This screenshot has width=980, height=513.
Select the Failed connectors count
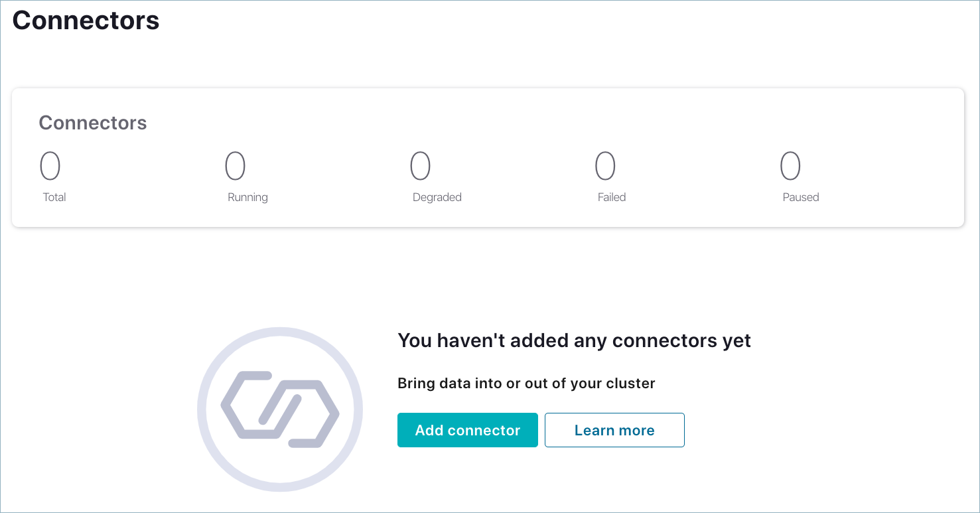605,166
